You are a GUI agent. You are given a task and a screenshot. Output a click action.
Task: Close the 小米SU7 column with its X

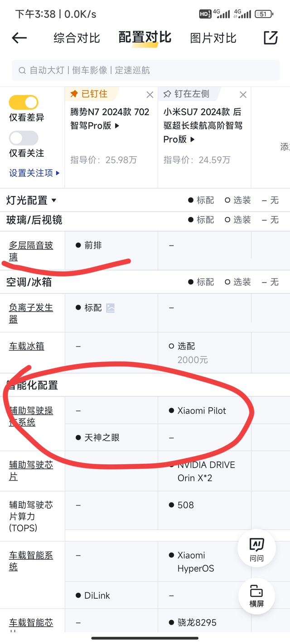pyautogui.click(x=243, y=95)
